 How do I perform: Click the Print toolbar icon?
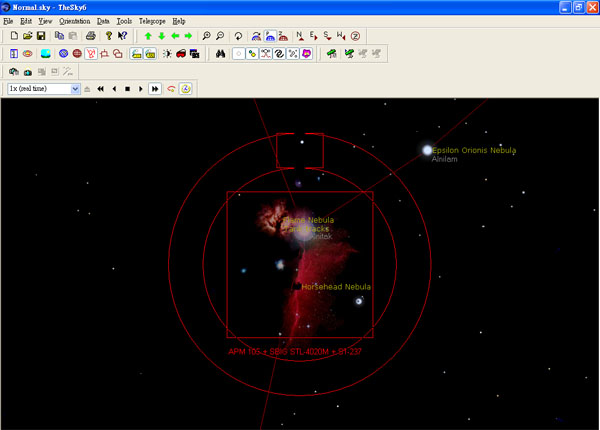[91, 36]
